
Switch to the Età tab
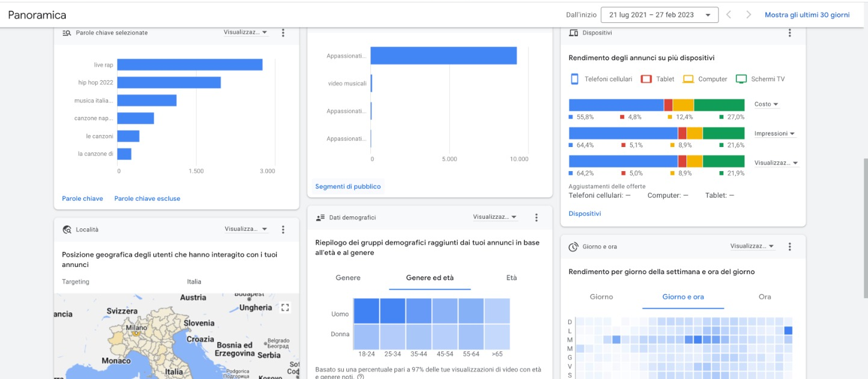[512, 278]
